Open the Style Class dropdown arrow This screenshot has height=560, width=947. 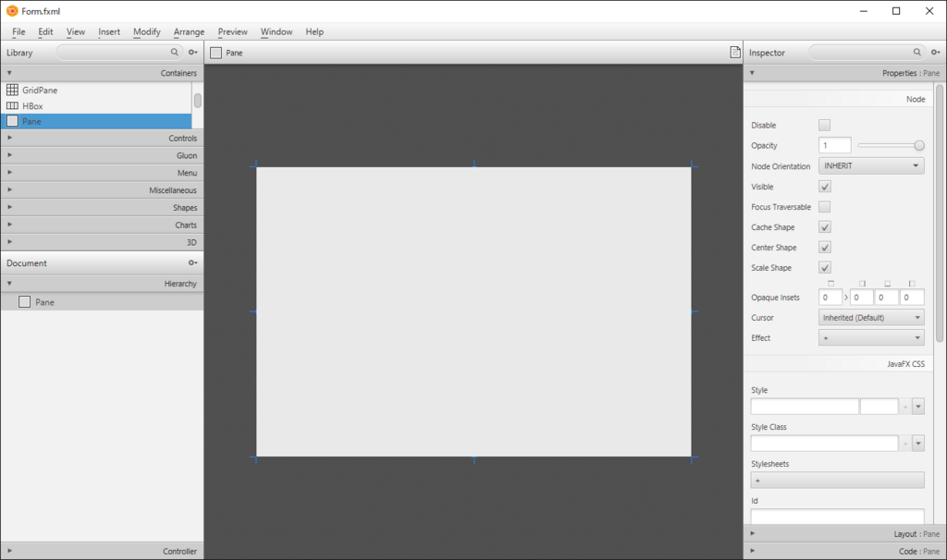click(918, 444)
